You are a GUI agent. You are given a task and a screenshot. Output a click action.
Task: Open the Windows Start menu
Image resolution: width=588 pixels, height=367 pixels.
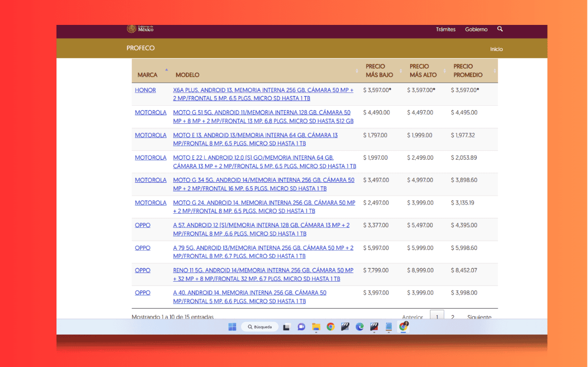point(232,327)
